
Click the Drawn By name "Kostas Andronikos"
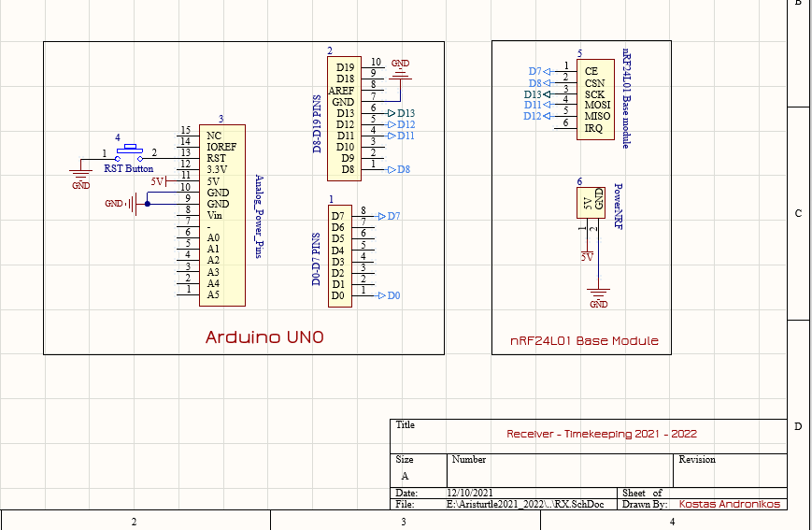pos(729,504)
